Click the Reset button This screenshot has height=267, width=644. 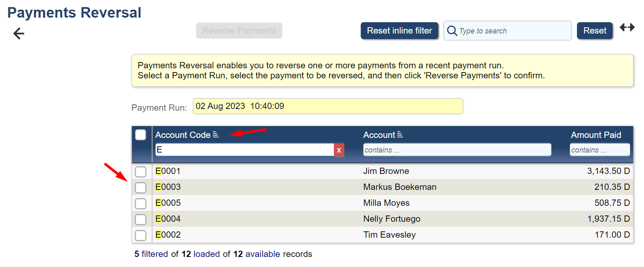[595, 31]
